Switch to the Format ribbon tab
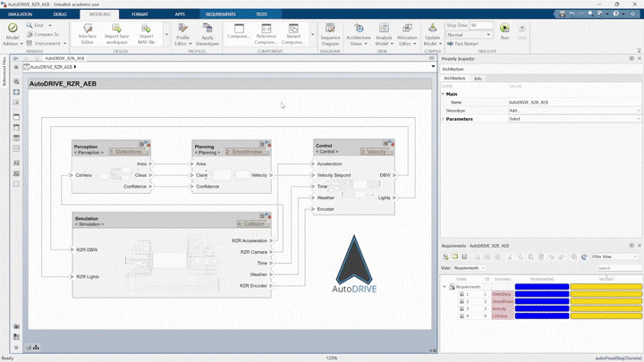The height and width of the screenshot is (362, 644). (x=140, y=14)
